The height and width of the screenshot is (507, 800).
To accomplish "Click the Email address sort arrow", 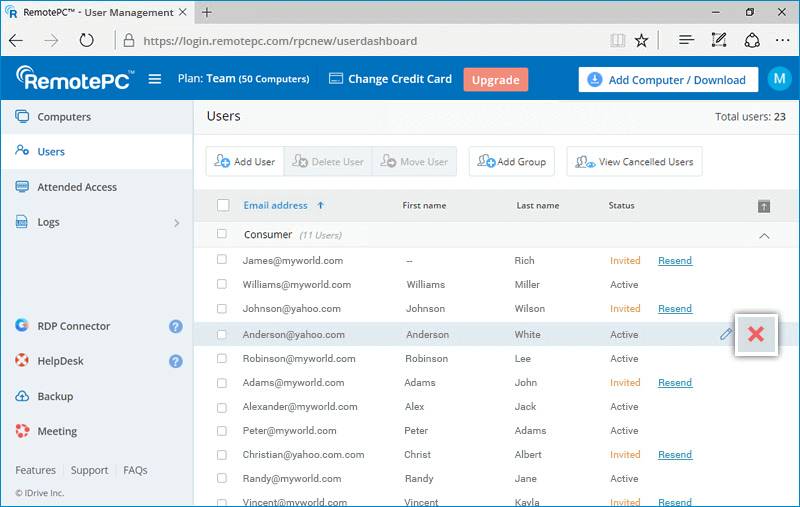I will 320,206.
